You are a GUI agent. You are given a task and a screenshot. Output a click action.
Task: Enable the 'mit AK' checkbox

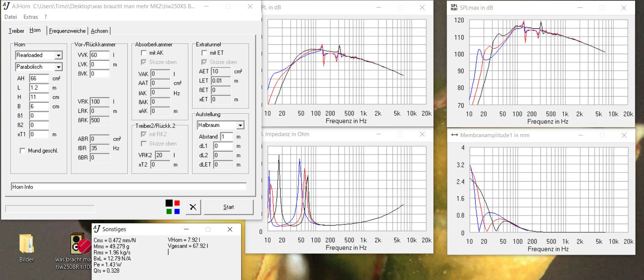[x=144, y=53]
